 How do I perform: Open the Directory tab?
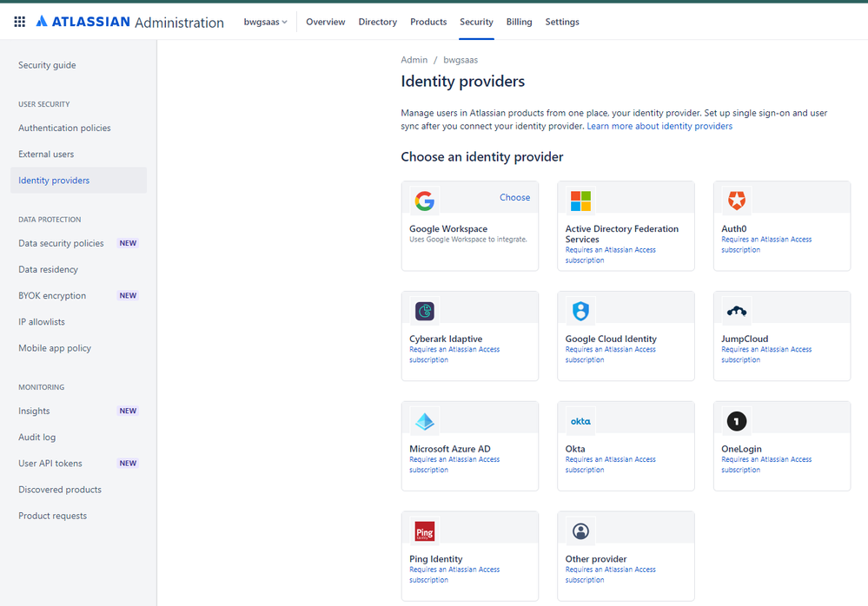pyautogui.click(x=378, y=22)
